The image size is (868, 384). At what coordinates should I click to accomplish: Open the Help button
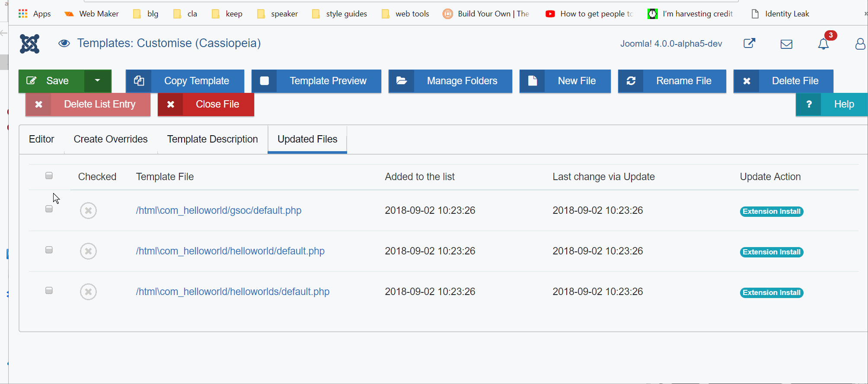point(832,105)
